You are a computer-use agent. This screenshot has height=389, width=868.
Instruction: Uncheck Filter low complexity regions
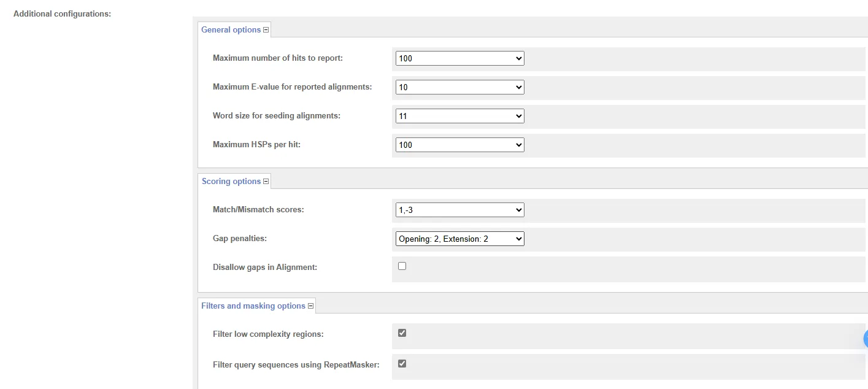[402, 333]
